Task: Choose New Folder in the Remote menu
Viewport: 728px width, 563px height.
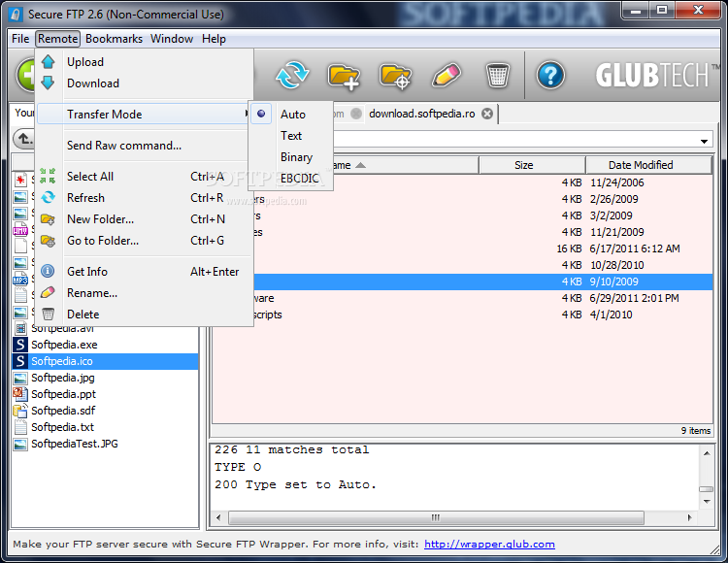Action: click(144, 219)
